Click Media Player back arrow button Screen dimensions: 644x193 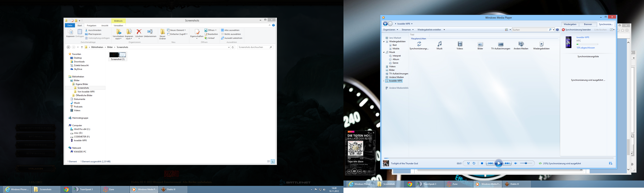coord(386,24)
